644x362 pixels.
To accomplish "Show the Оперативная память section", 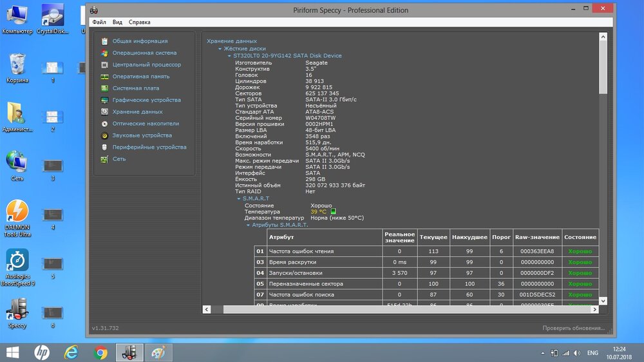I will [x=141, y=76].
